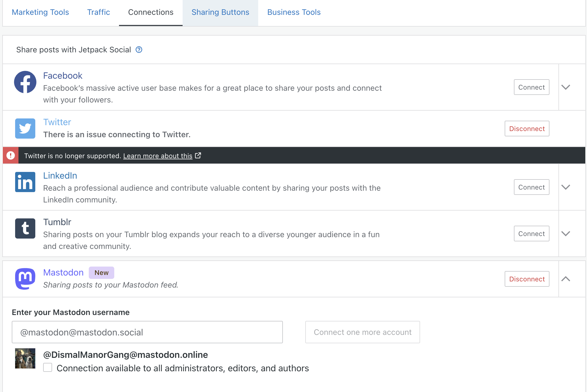Image resolution: width=587 pixels, height=392 pixels.
Task: Focus the Mastodon username input field
Action: point(147,332)
